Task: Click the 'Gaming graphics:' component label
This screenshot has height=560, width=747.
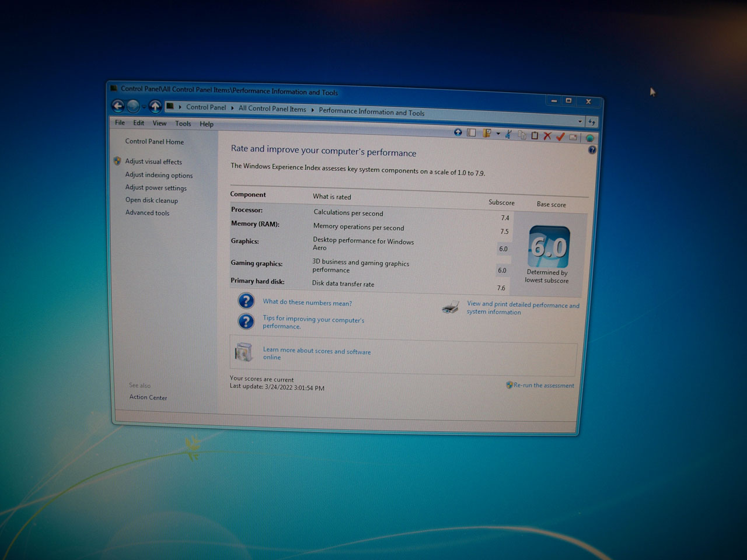Action: click(x=257, y=263)
